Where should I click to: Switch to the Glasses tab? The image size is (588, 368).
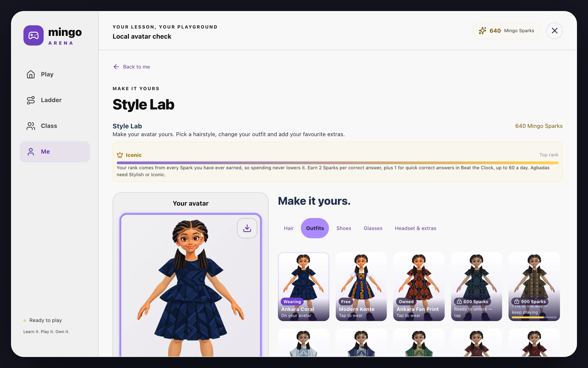pos(373,228)
